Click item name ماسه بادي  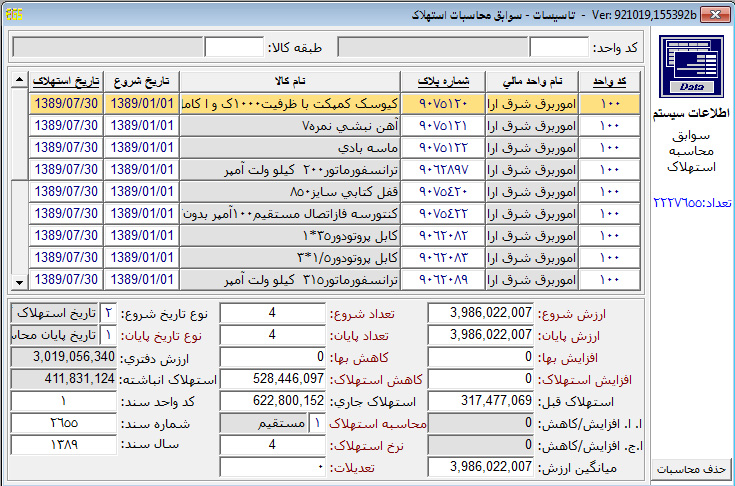pos(290,148)
